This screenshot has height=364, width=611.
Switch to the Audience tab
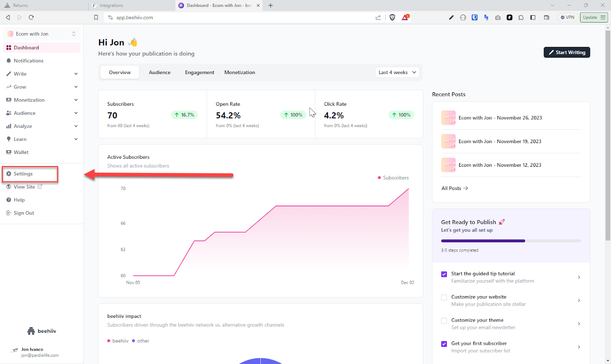click(x=160, y=72)
